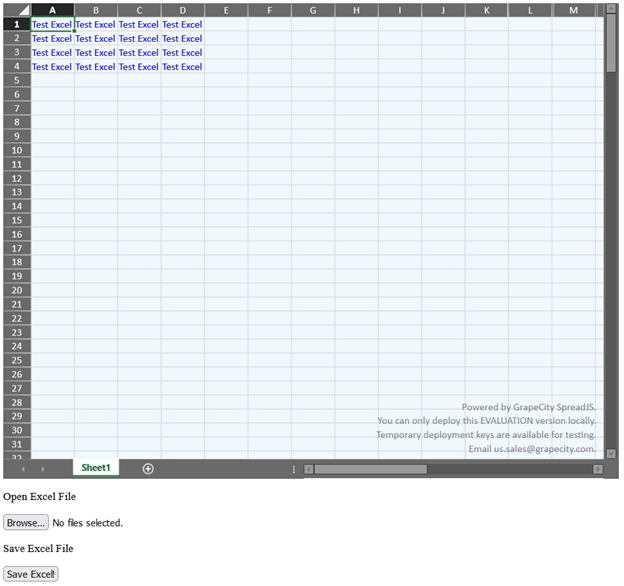
Task: Select row 2 header
Action: [17, 38]
